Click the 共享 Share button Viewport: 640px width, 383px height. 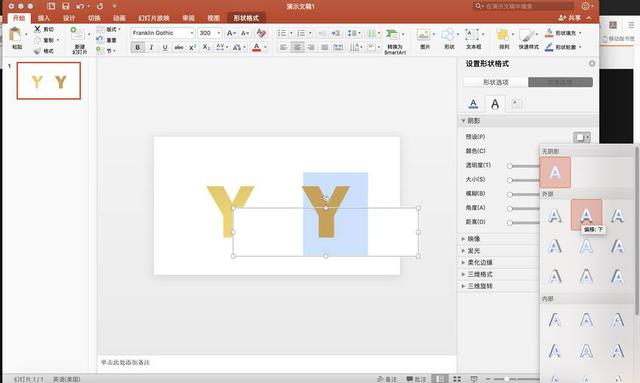570,18
